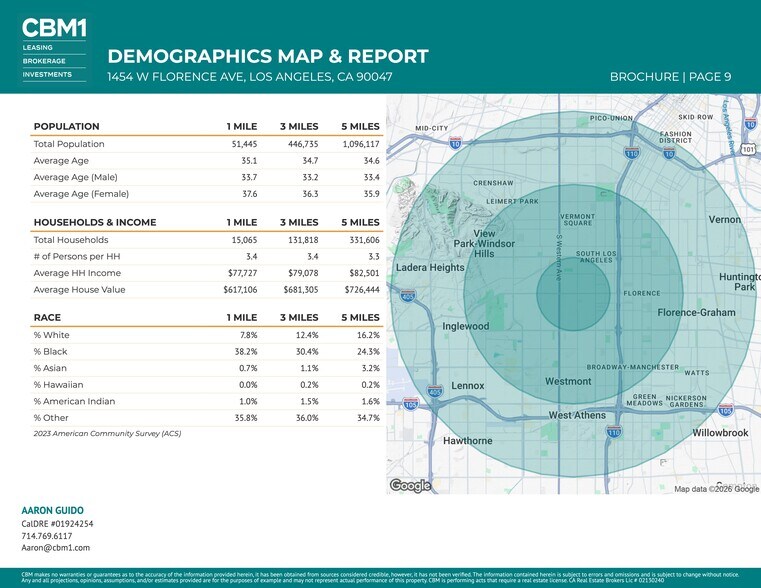Click the Aaron@cbm1.com email address
Image resolution: width=761 pixels, height=588 pixels.
click(56, 548)
